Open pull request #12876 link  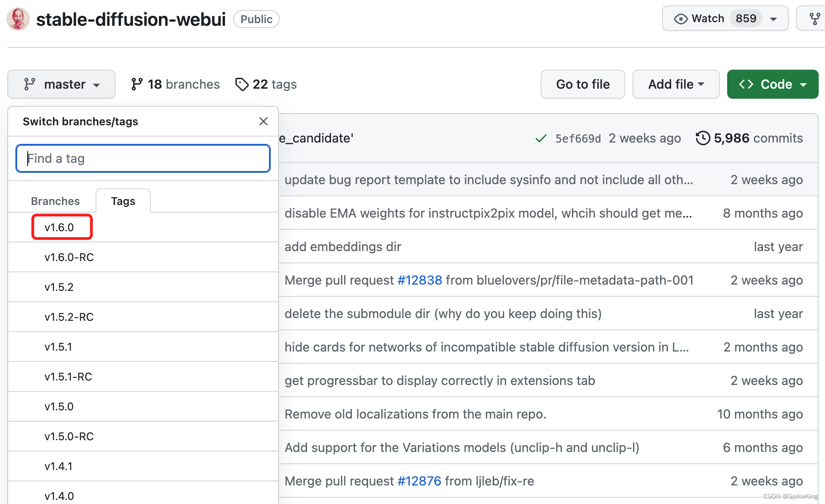[419, 481]
